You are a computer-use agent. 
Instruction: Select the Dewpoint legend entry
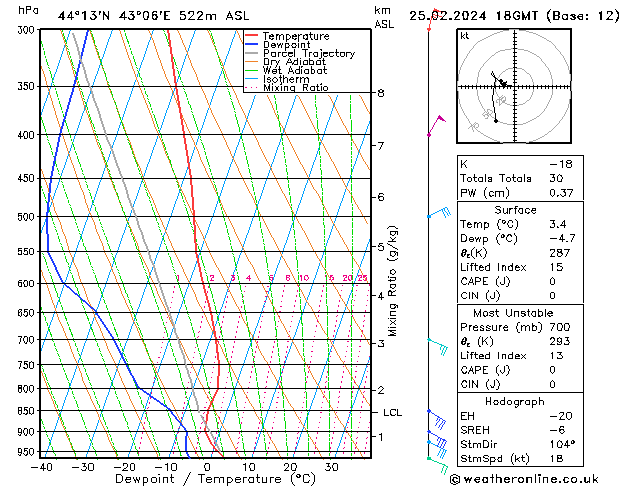[292, 45]
